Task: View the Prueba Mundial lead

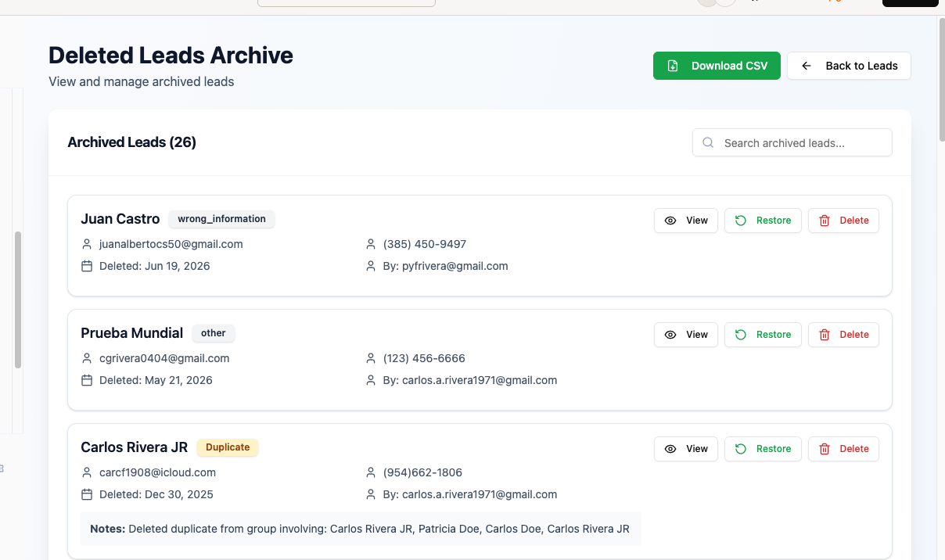Action: point(686,335)
